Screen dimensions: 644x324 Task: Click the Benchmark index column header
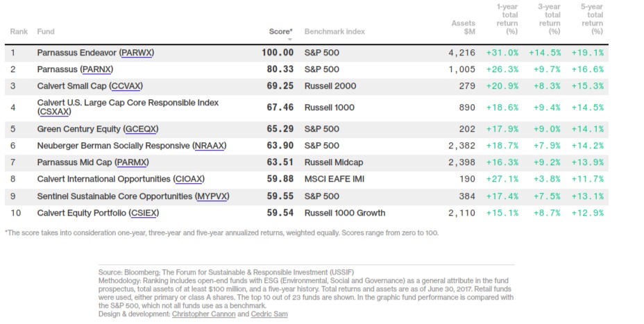(x=334, y=31)
